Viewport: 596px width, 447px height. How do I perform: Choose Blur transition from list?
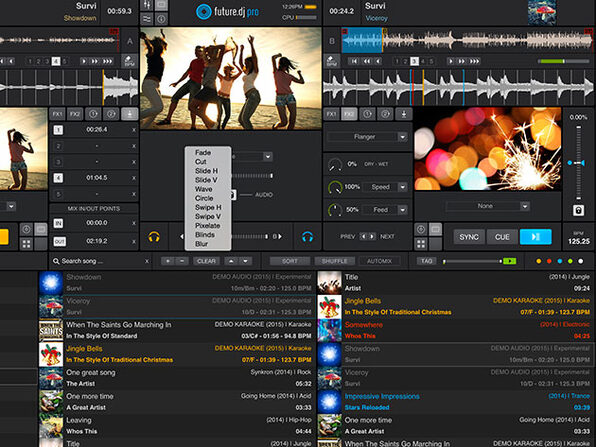[x=201, y=244]
